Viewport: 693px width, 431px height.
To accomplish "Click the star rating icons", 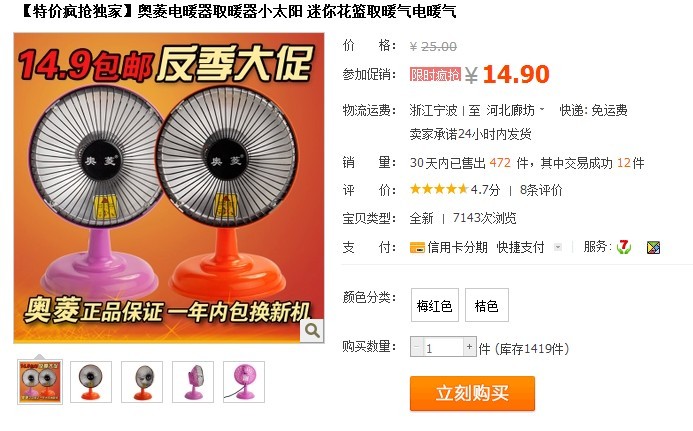I will (438, 190).
